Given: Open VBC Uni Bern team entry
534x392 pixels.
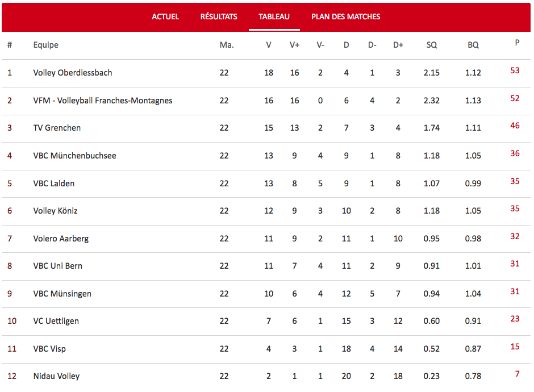Looking at the screenshot, I should 57,266.
